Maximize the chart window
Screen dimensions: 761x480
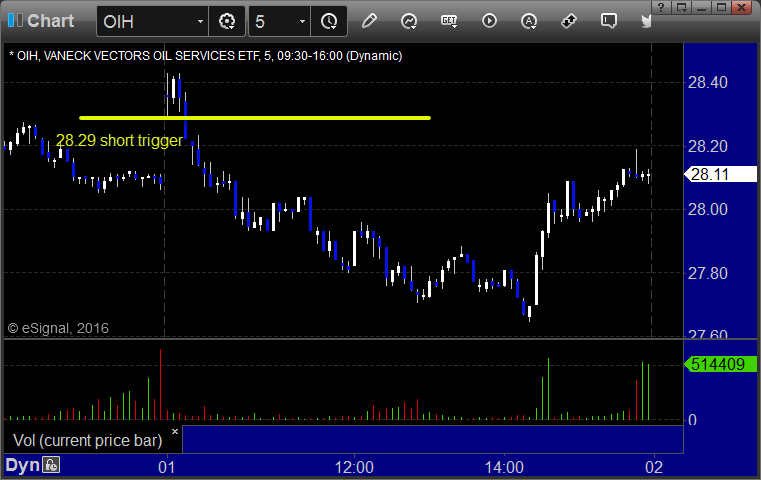pyautogui.click(x=721, y=7)
